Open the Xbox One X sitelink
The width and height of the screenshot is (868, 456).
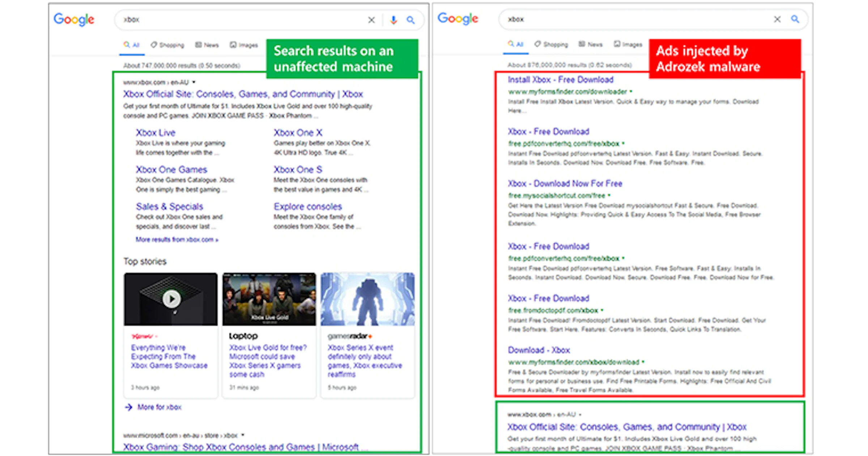(x=298, y=133)
